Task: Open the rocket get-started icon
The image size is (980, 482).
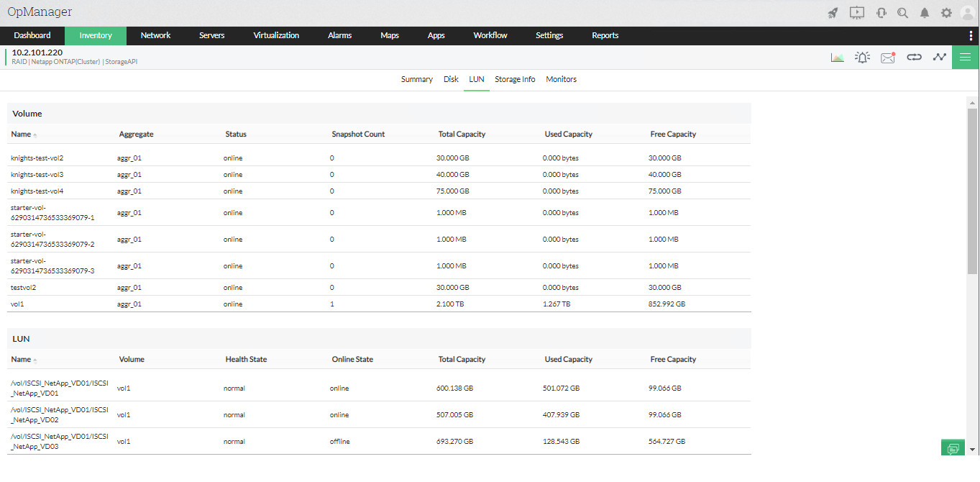Action: tap(833, 13)
